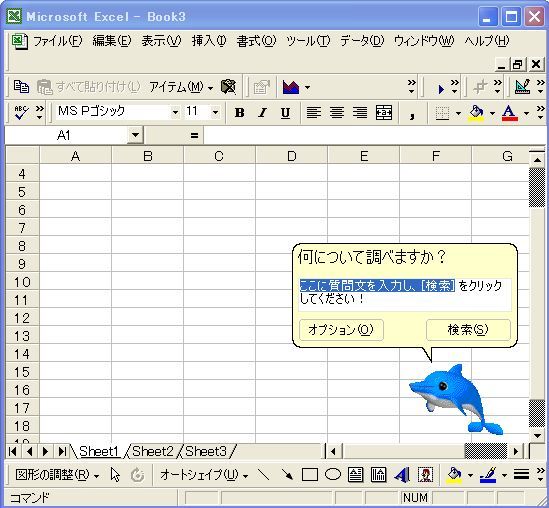Open 図形の調整(R) draw menu

click(57, 475)
